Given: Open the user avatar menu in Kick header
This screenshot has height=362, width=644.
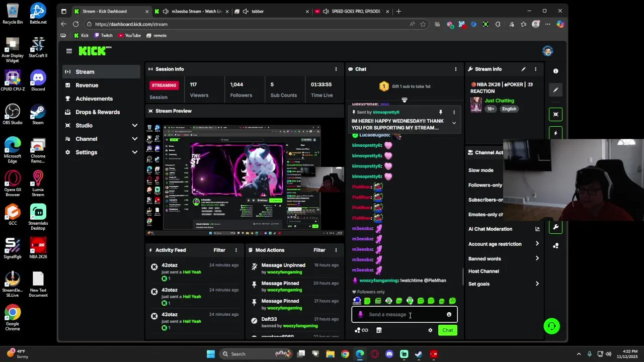Looking at the screenshot, I should (x=548, y=51).
